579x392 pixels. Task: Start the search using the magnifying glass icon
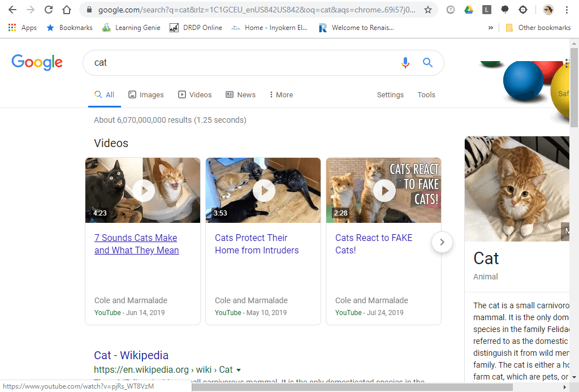pyautogui.click(x=427, y=63)
